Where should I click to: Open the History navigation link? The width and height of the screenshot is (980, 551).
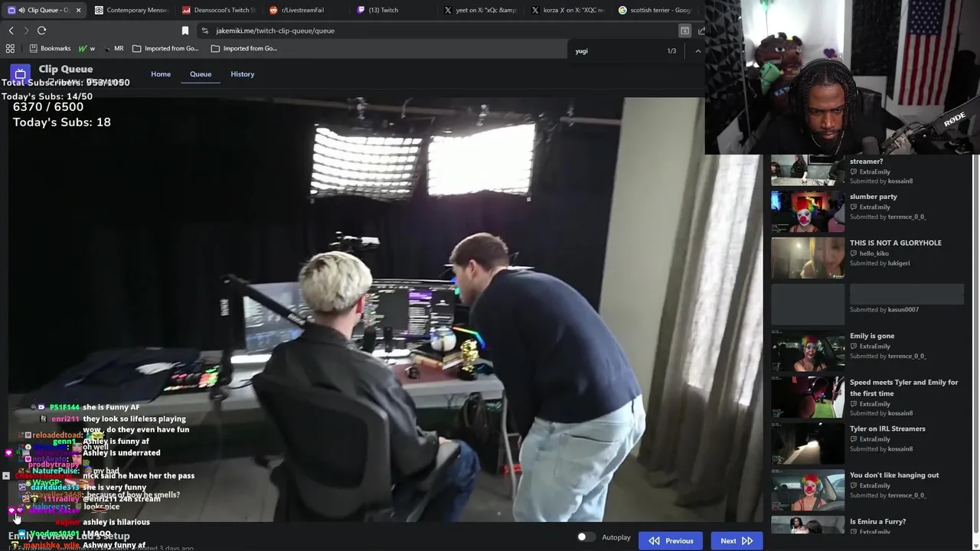(x=242, y=74)
